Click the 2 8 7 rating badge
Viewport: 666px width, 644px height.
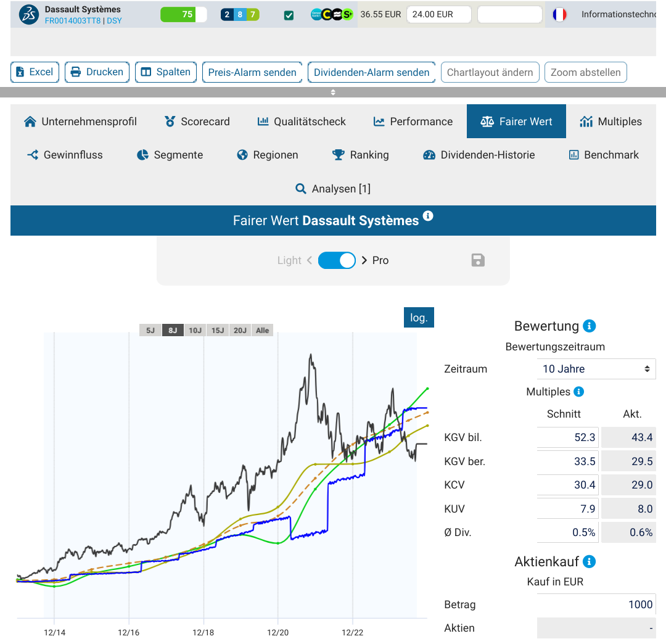(240, 14)
